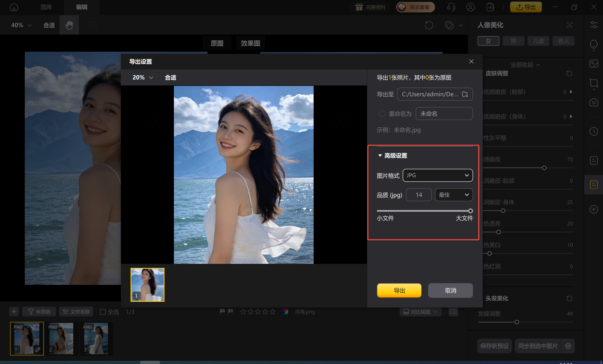Click the undo rotate arrow in toolbar
Screen dimensions: 603x364
429,25
